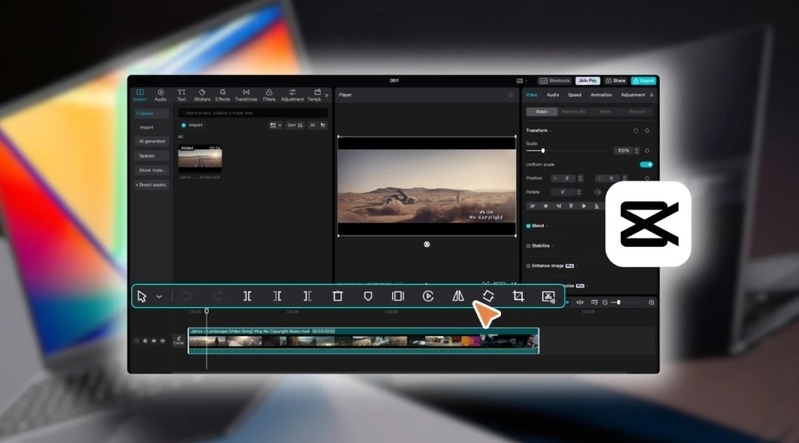Open the Filters tab

click(x=269, y=95)
